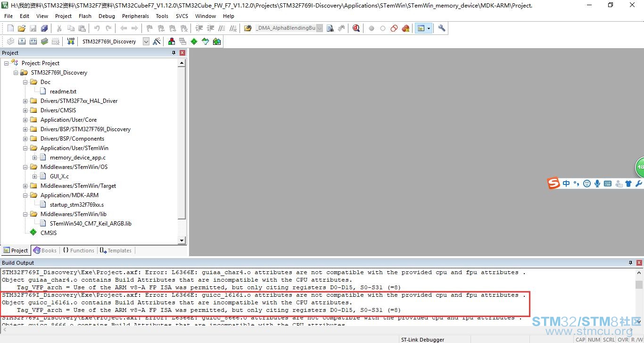Select GUI_X.c in the project tree

click(x=59, y=176)
